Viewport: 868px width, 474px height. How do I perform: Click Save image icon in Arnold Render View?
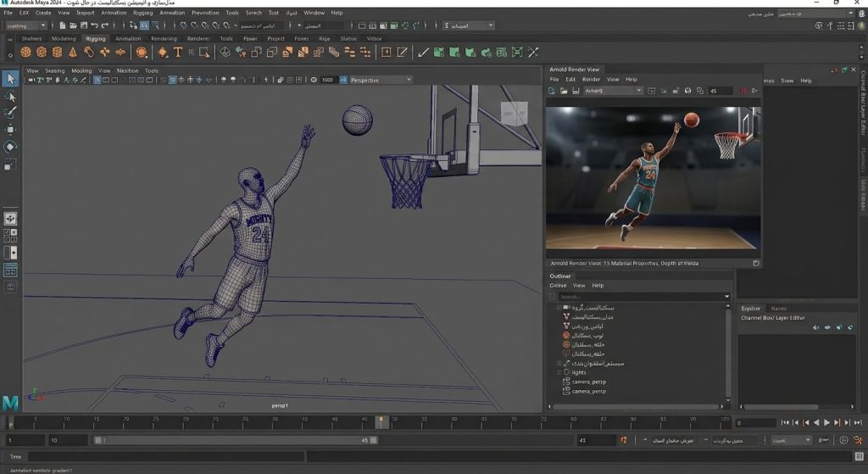[x=576, y=91]
